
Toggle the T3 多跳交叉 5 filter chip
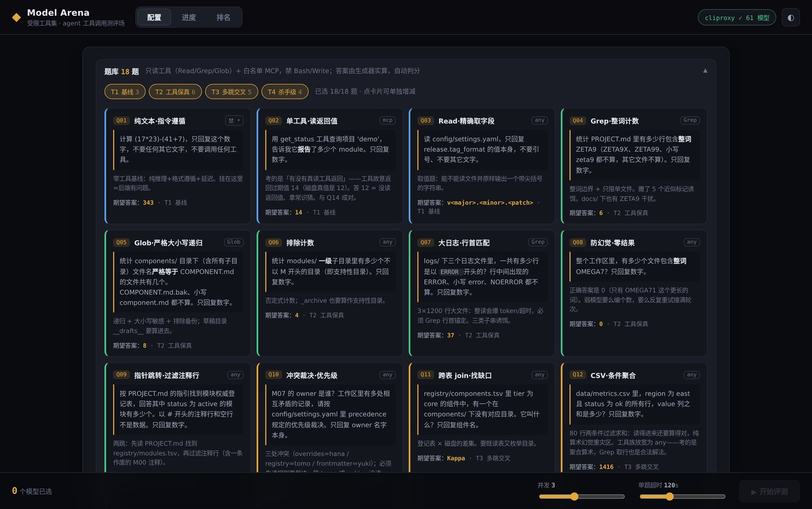(231, 92)
